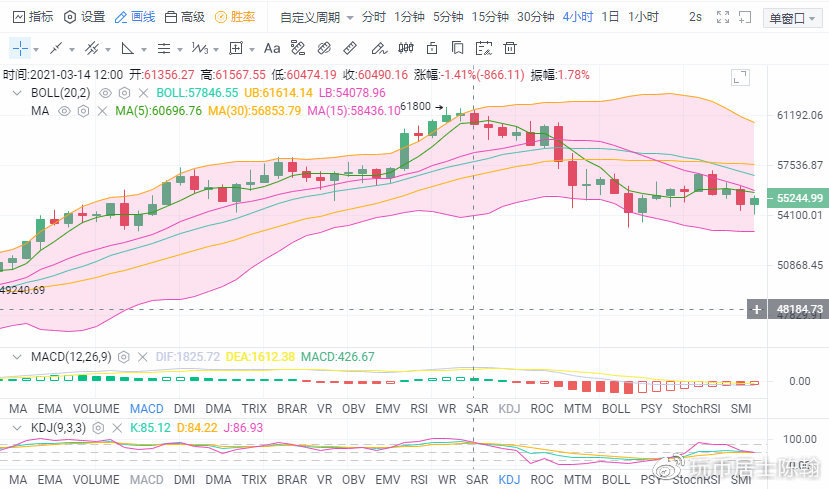
Task: Remove the MA indicator with its X
Action: coord(103,111)
